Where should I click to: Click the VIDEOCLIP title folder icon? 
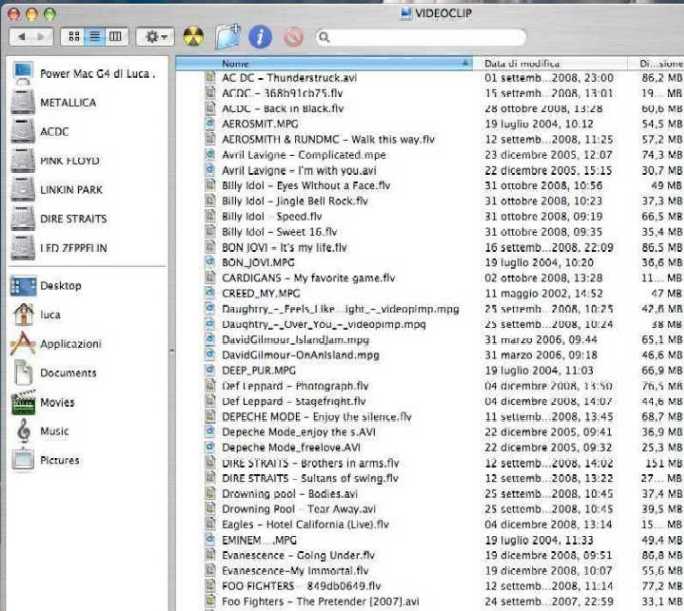(x=406, y=13)
